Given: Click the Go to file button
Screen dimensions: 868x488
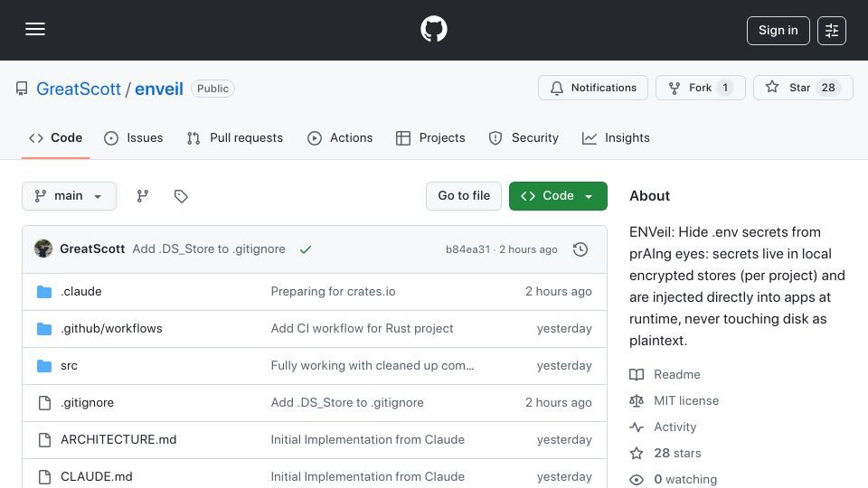Looking at the screenshot, I should [464, 196].
